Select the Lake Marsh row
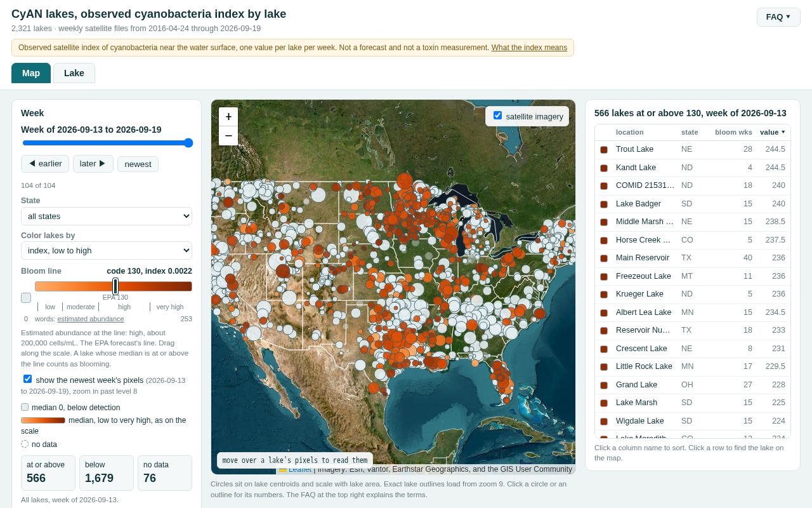 [x=693, y=403]
